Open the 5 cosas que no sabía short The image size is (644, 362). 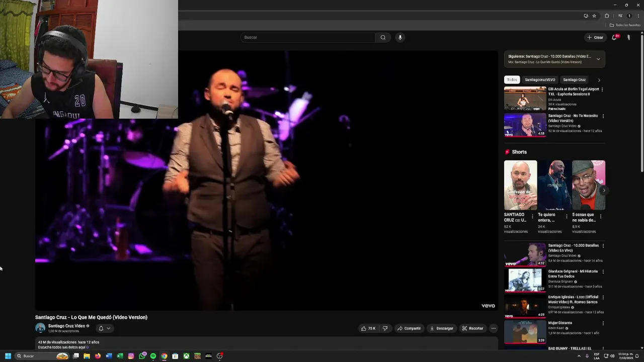click(x=589, y=185)
